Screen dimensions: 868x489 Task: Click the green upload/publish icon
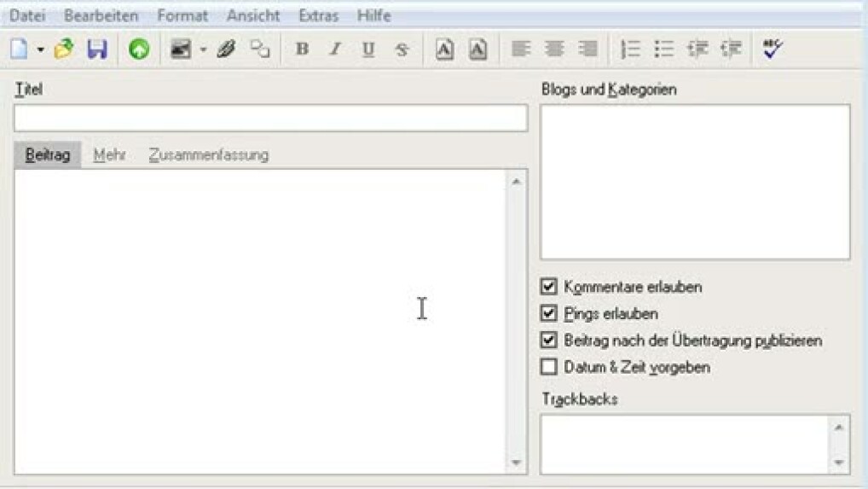pos(139,49)
